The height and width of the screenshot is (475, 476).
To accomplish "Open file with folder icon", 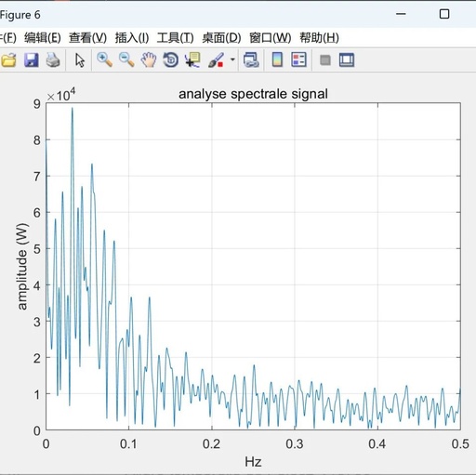I will pos(8,59).
